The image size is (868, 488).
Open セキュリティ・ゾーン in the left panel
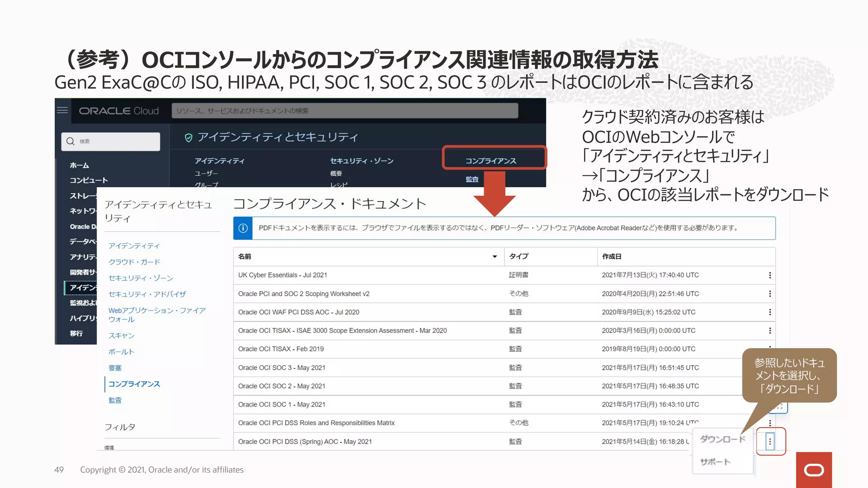tap(141, 278)
